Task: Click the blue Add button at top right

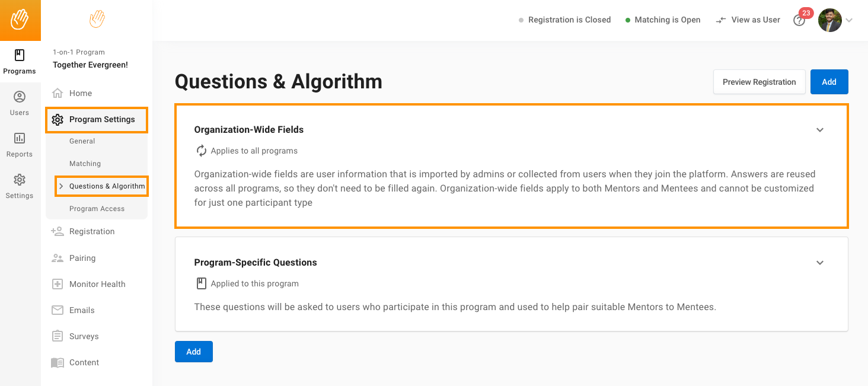Action: point(829,82)
